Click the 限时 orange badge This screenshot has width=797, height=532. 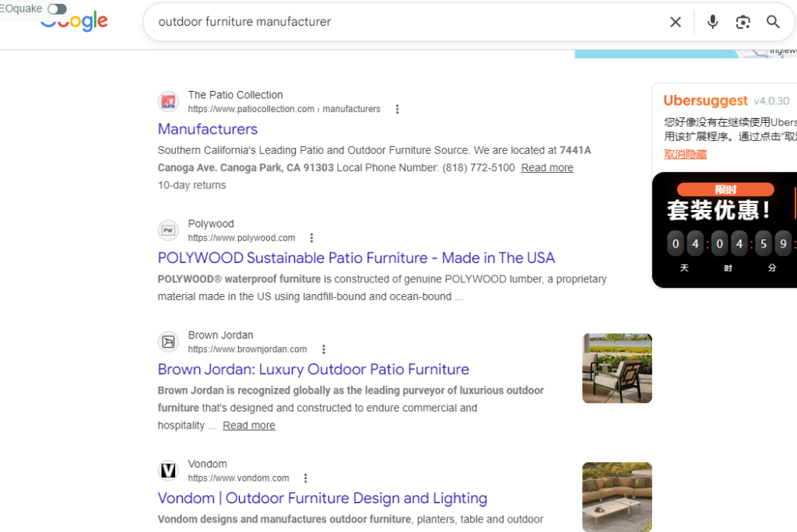coord(725,190)
